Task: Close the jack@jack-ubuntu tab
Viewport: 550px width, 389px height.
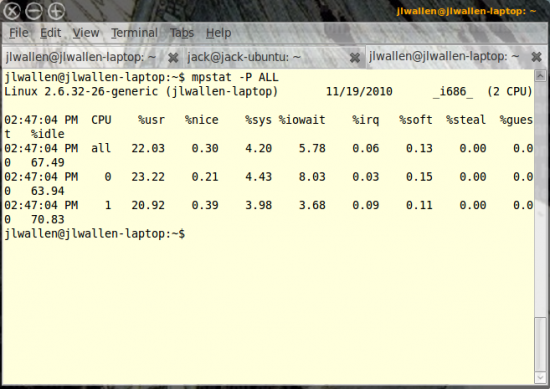Action: click(x=355, y=58)
